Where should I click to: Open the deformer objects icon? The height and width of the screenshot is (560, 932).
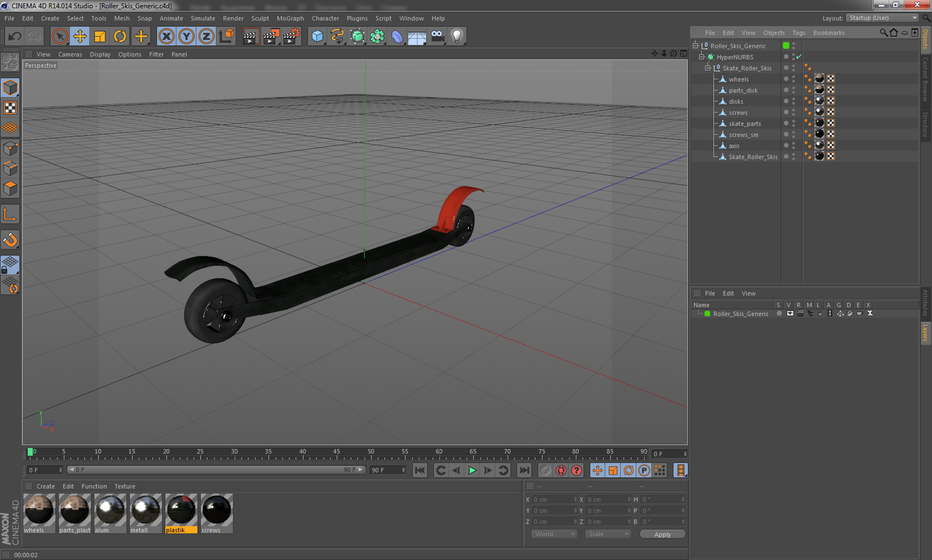[x=397, y=37]
